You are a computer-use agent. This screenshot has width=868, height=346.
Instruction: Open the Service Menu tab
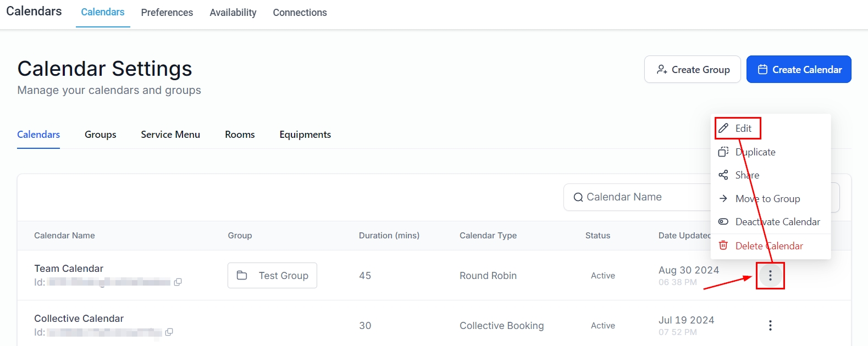[x=170, y=135]
